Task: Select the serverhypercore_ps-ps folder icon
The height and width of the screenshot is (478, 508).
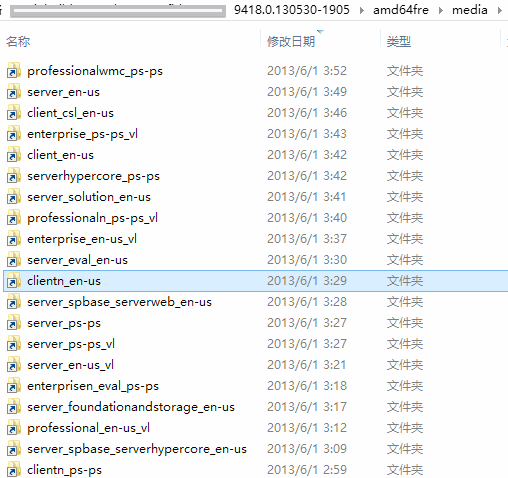Action: pyautogui.click(x=14, y=176)
